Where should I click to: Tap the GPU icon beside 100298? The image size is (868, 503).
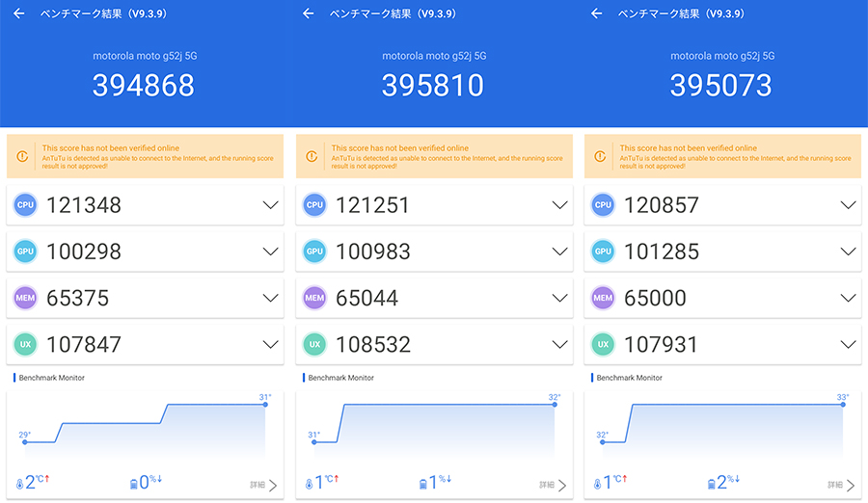(25, 251)
